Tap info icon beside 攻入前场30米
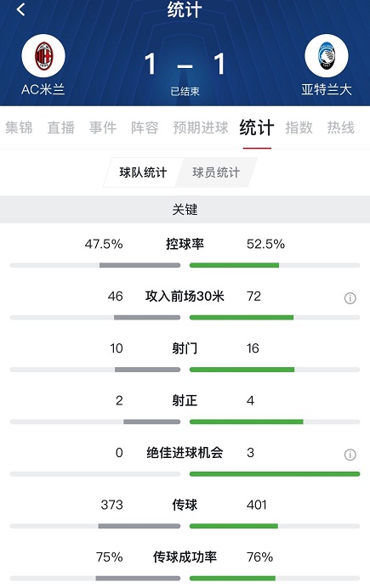 (350, 298)
